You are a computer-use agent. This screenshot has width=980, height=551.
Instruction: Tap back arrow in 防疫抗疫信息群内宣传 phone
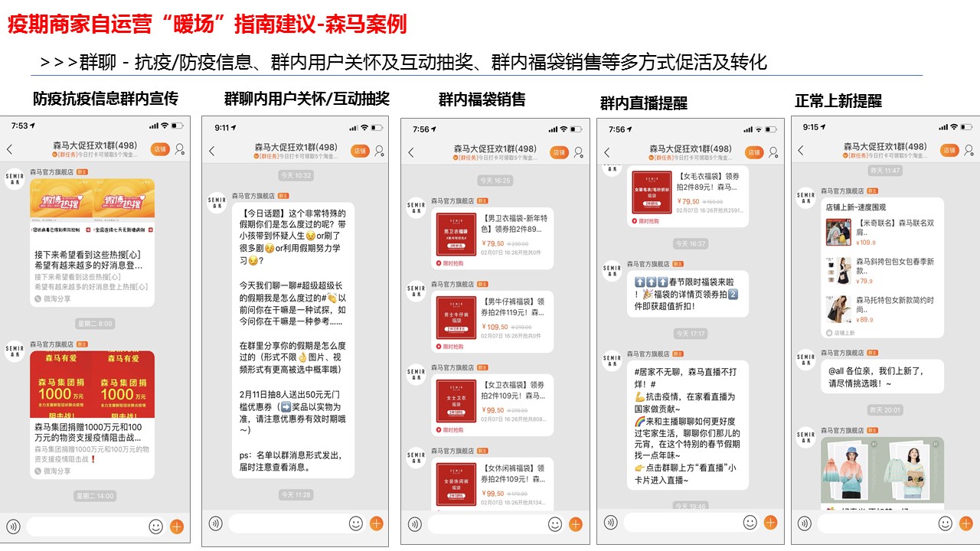[x=10, y=149]
